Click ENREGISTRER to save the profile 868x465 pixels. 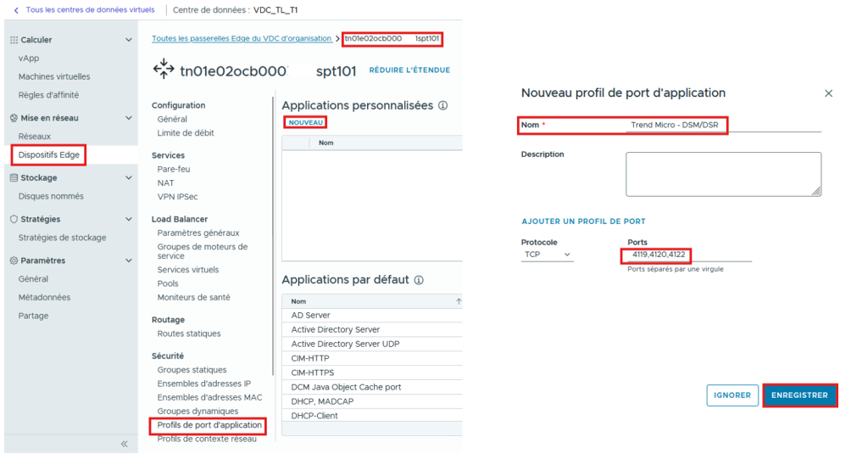799,395
